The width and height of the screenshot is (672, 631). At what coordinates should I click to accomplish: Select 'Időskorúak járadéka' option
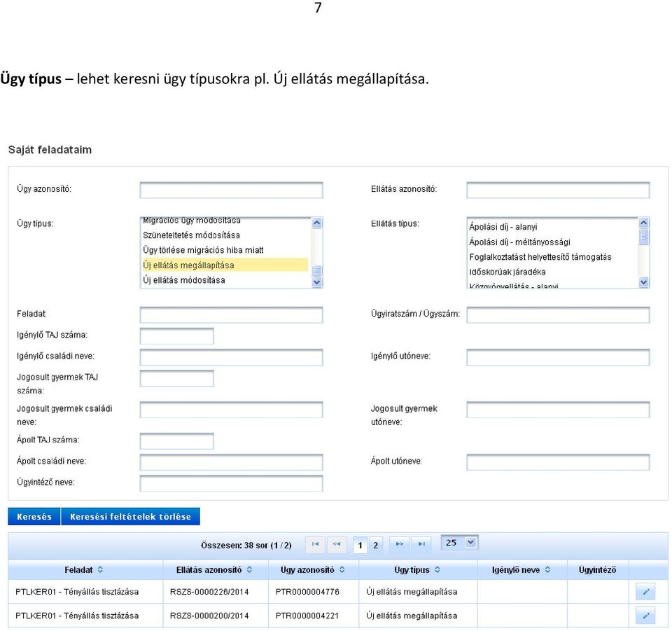pos(552,272)
